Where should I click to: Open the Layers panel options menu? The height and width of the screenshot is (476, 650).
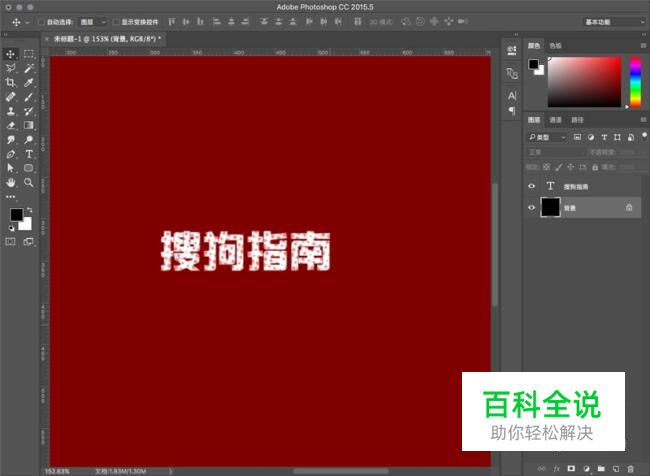[x=643, y=119]
